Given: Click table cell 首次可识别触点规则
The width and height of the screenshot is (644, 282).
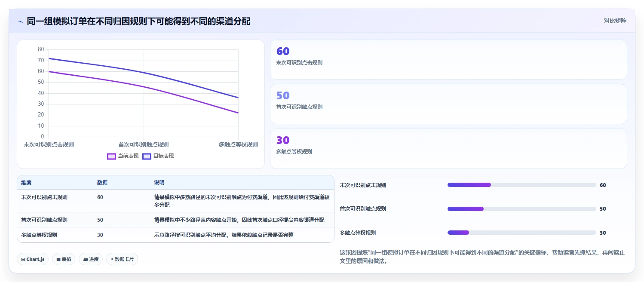Looking at the screenshot, I should click(x=44, y=220).
